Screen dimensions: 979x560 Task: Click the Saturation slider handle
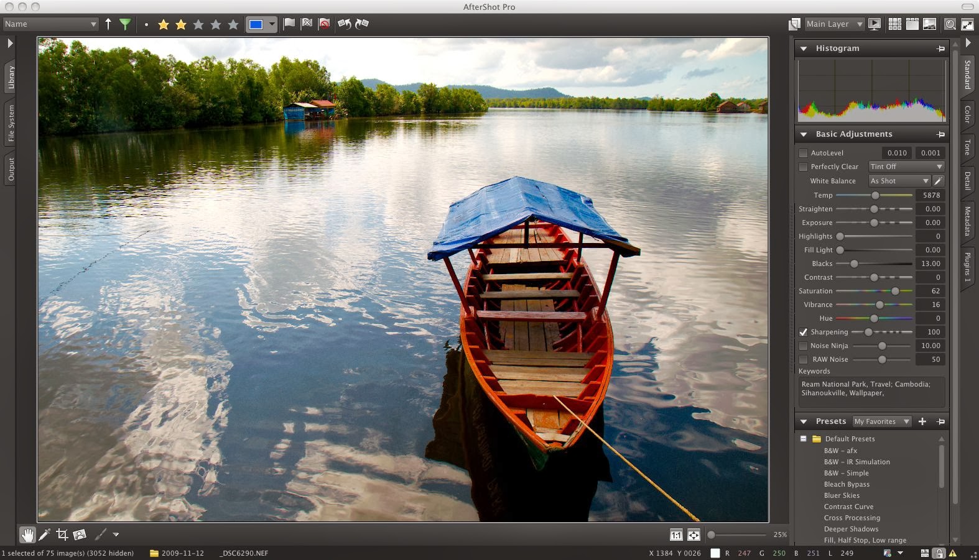pyautogui.click(x=895, y=291)
